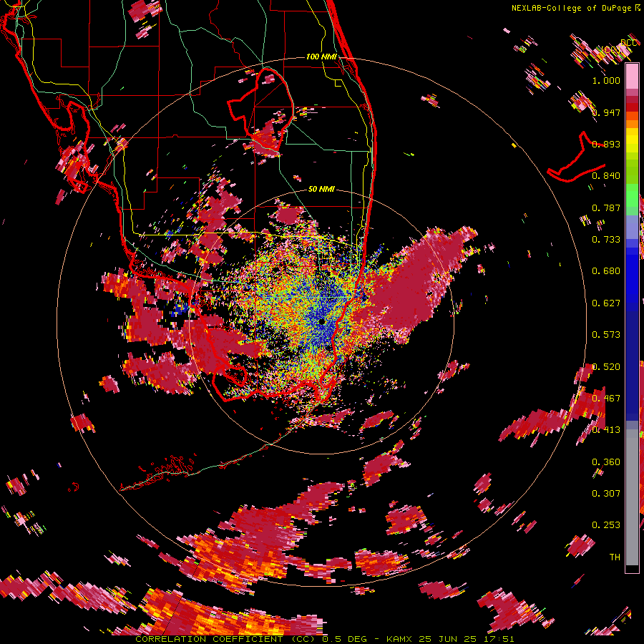
Task: Click the 0.253 scale value
Action: coord(606,525)
